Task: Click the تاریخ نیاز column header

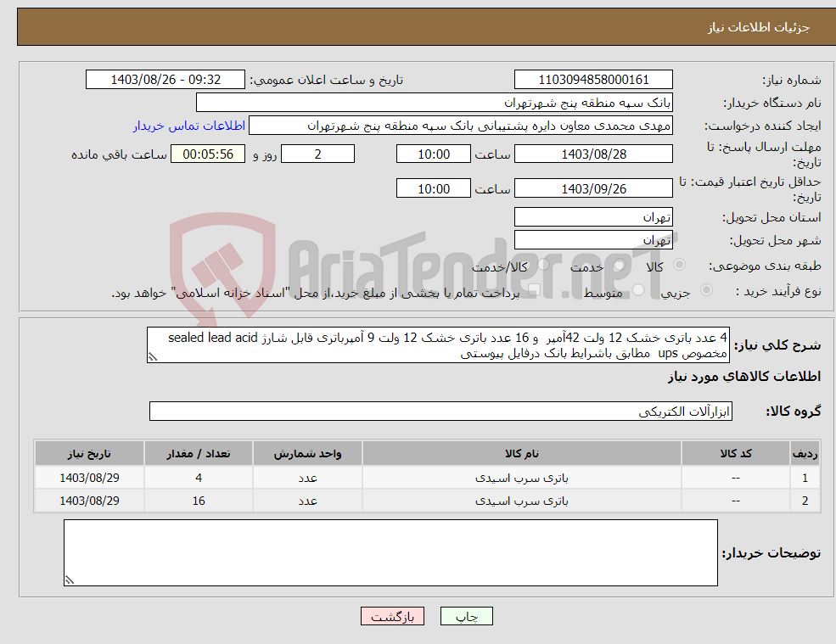Action: [90, 454]
